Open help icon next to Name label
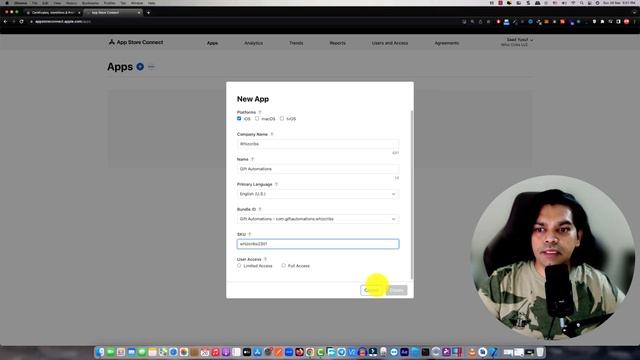The height and width of the screenshot is (360, 640). (x=252, y=159)
